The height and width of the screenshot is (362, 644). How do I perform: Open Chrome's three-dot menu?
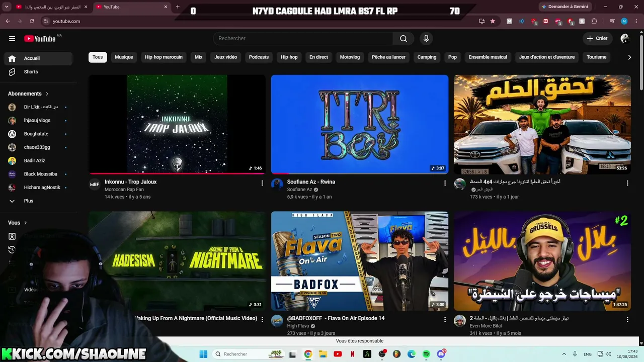(x=636, y=21)
